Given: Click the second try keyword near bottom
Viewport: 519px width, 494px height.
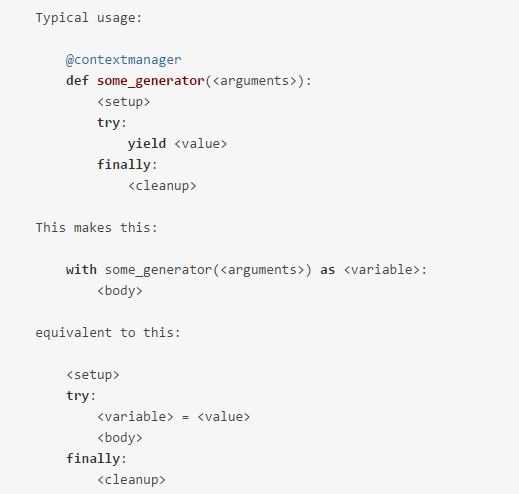Looking at the screenshot, I should click(x=78, y=396).
